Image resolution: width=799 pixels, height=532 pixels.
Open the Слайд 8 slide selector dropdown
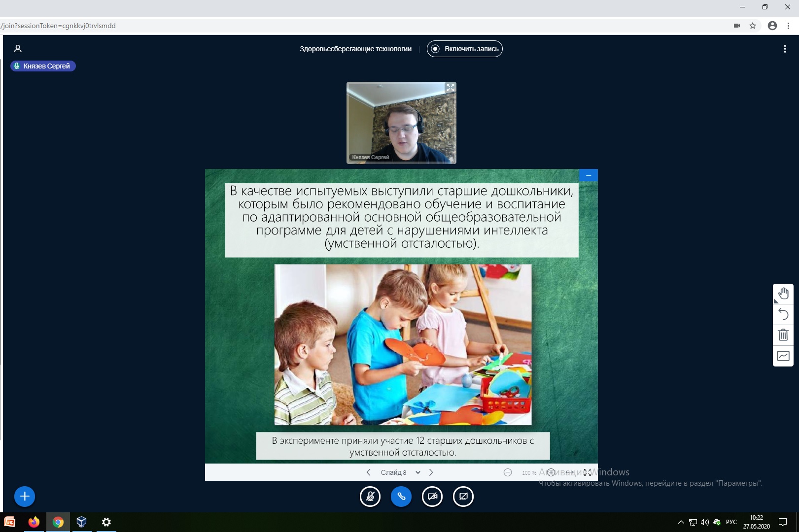click(400, 472)
